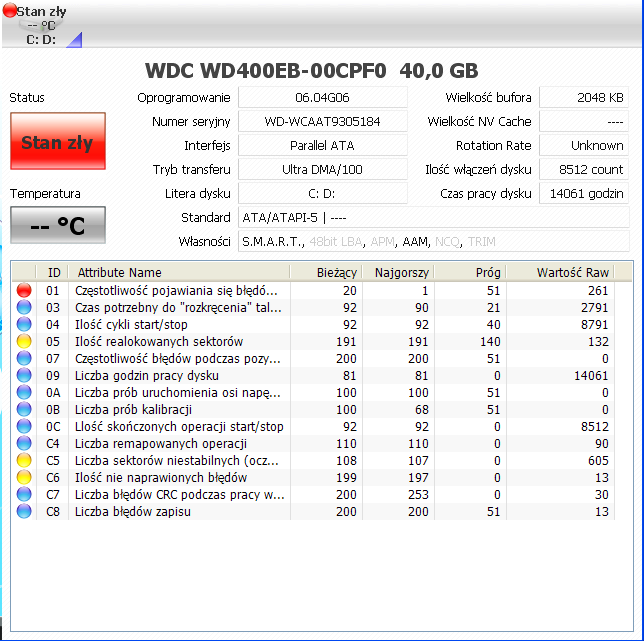
Task: Click the blue status icon of attribute 09
Action: coord(24,375)
